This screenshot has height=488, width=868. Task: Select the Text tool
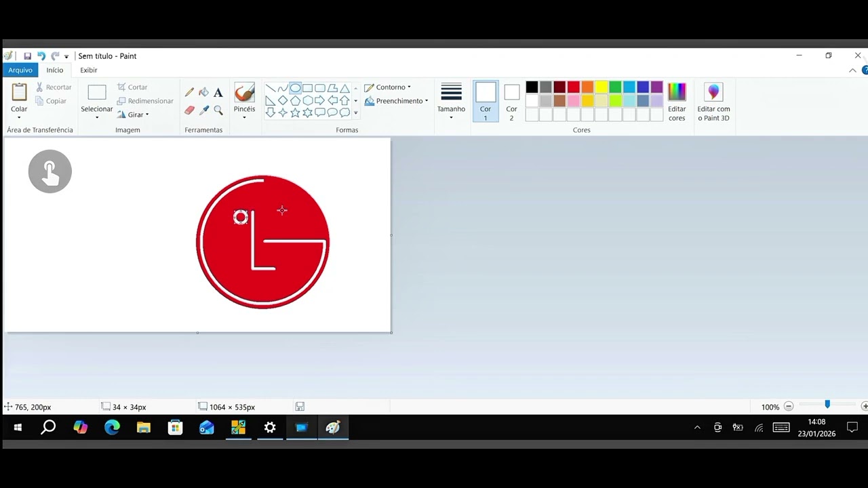pos(218,92)
